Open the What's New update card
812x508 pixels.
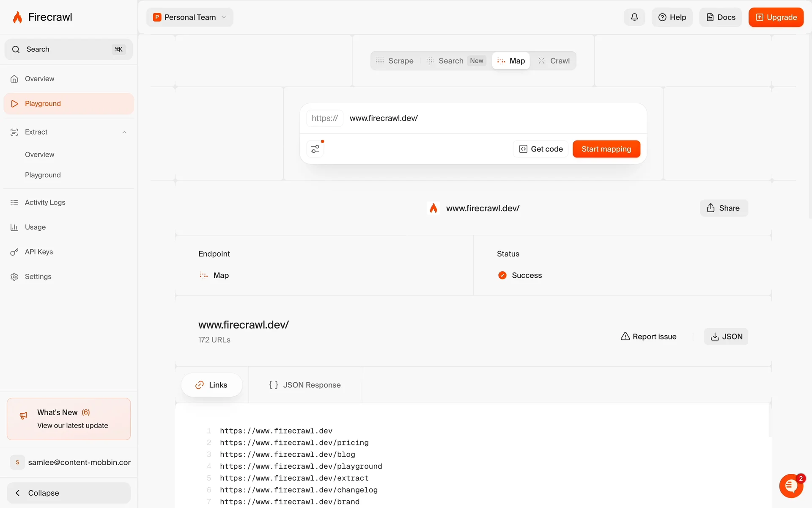point(69,419)
